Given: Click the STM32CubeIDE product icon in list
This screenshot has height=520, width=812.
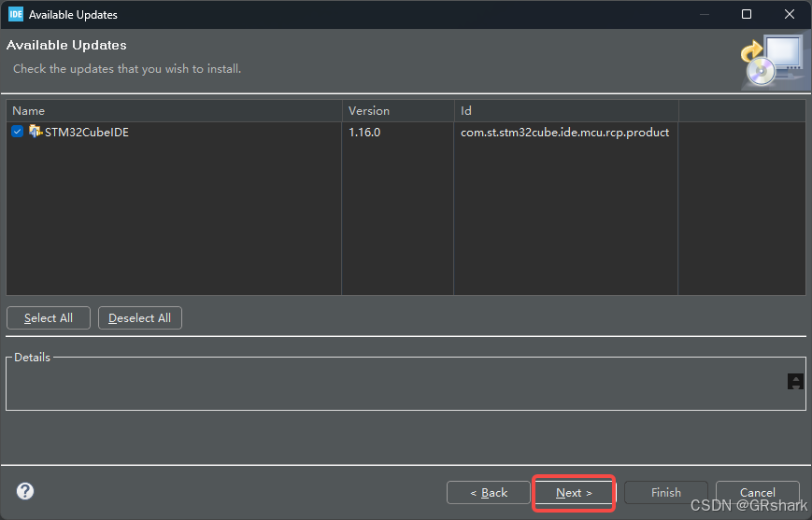Looking at the screenshot, I should (x=36, y=132).
